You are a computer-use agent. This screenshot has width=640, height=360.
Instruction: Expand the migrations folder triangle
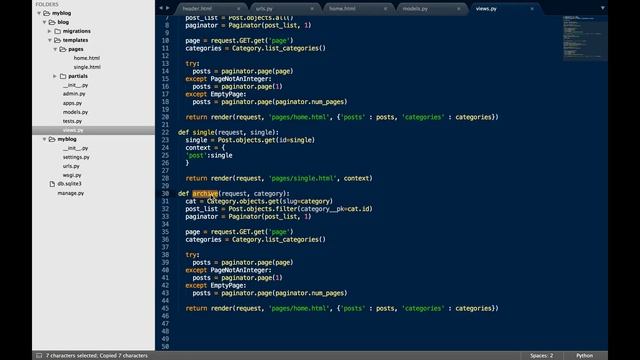point(50,31)
